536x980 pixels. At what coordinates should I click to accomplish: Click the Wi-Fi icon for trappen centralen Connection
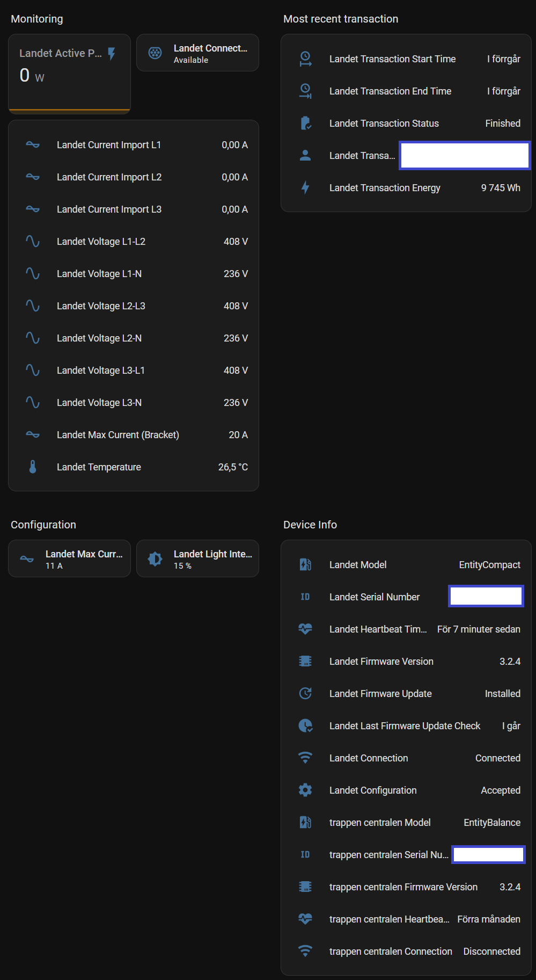[x=305, y=951]
